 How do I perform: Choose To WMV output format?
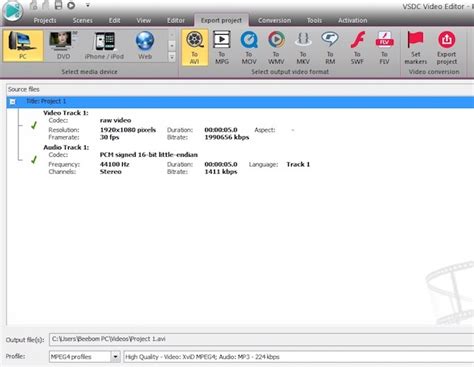pyautogui.click(x=276, y=47)
